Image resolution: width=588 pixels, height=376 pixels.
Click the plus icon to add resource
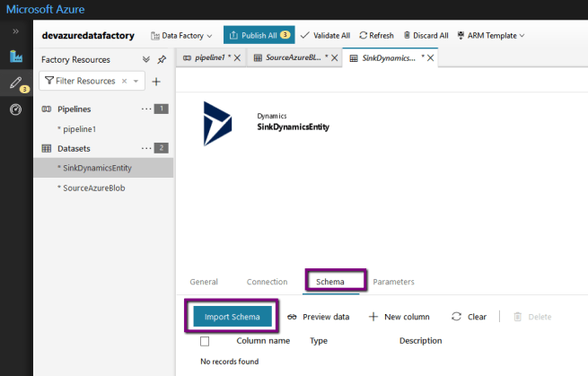point(155,82)
